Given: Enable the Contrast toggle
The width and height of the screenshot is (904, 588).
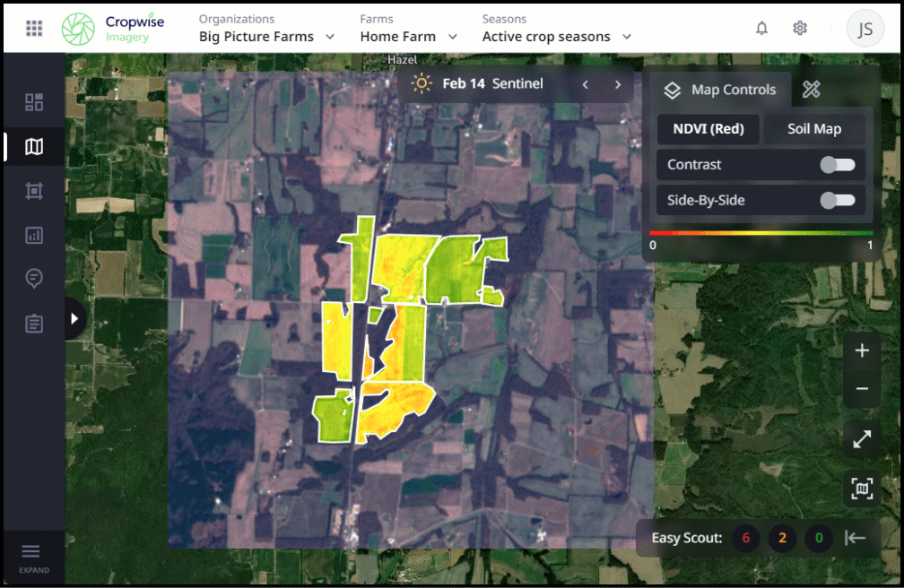Looking at the screenshot, I should (838, 165).
